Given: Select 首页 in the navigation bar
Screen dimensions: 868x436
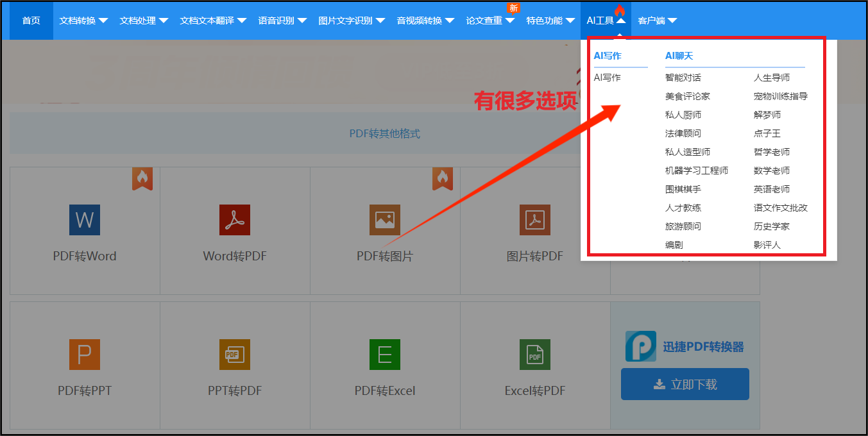Looking at the screenshot, I should point(30,20).
